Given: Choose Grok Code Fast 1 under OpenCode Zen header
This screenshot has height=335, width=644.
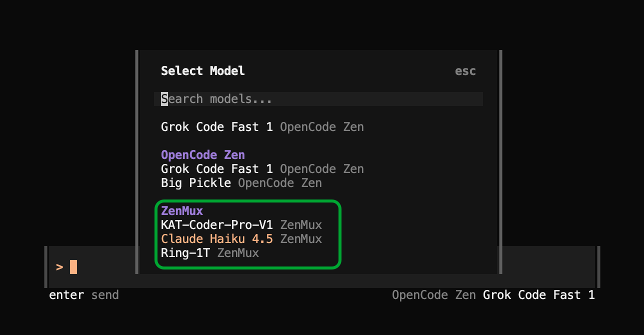Looking at the screenshot, I should point(216,169).
